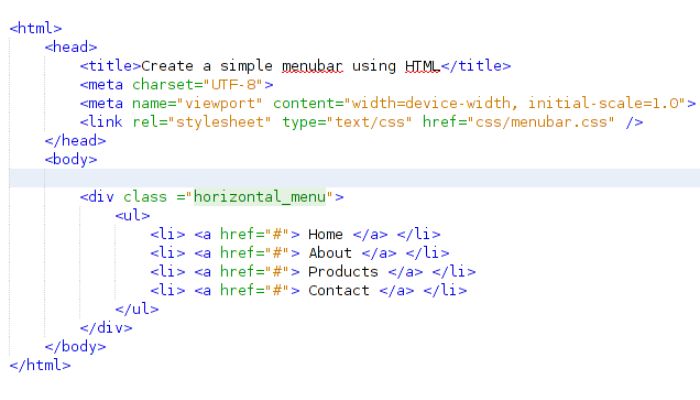Click the word About in list item
700x400 pixels.
(330, 253)
